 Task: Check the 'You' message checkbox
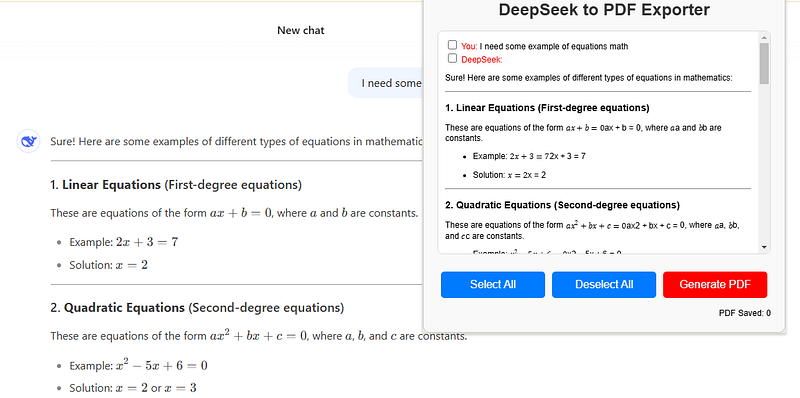[x=452, y=45]
